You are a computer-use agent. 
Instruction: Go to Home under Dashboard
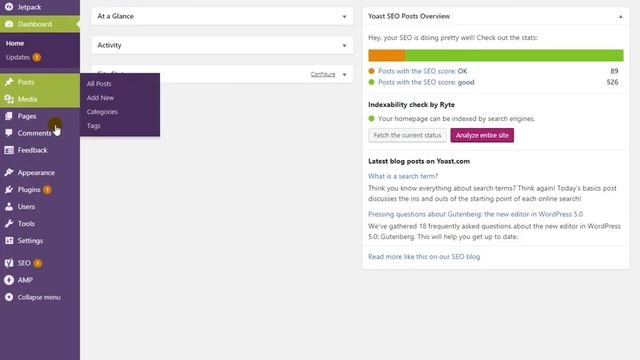[x=15, y=43]
